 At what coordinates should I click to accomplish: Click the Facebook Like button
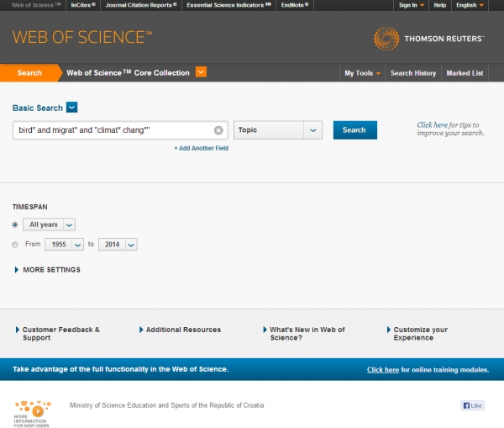click(x=472, y=405)
